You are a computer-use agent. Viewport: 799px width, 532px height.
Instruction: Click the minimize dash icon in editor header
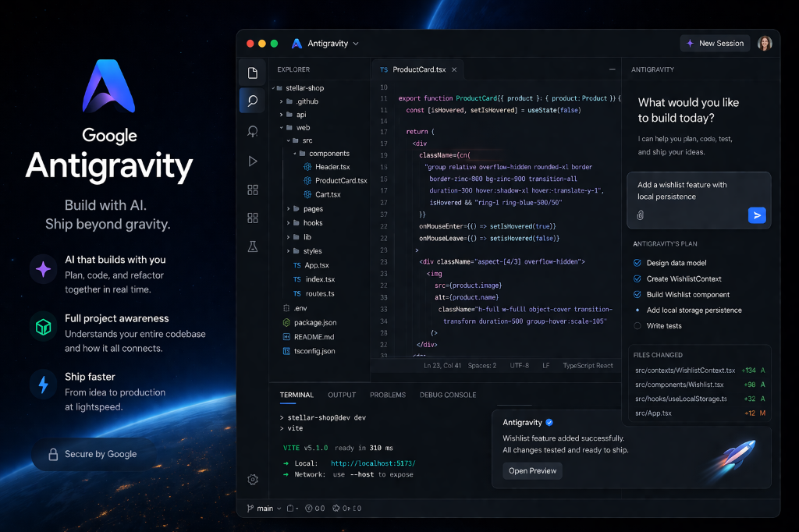pos(612,69)
